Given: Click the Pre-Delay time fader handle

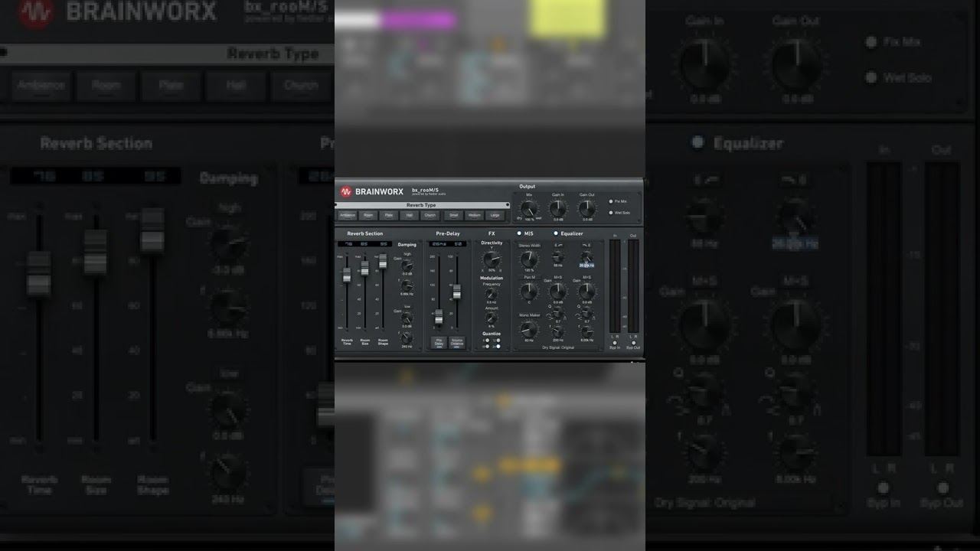Looking at the screenshot, I should tap(439, 317).
